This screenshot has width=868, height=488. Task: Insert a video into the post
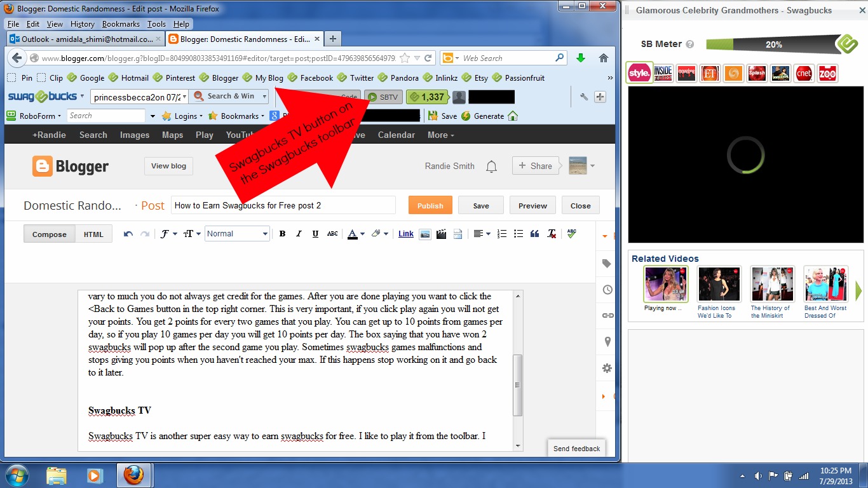[x=441, y=234]
